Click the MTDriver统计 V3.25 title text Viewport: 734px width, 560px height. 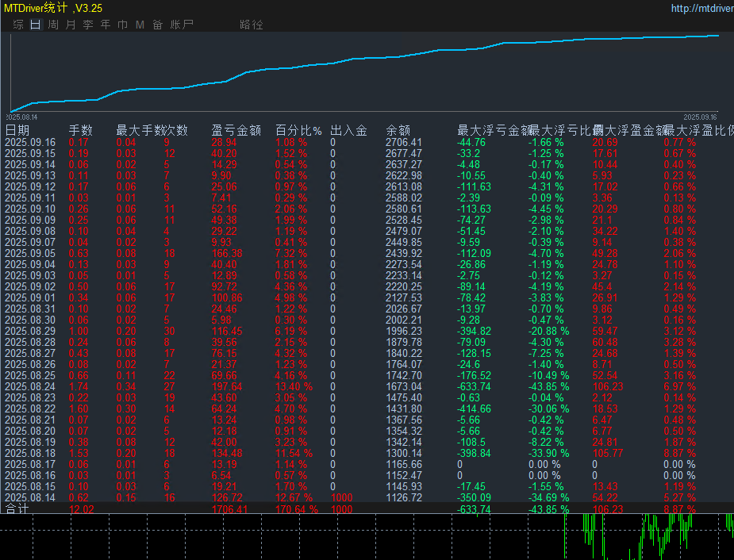point(52,8)
